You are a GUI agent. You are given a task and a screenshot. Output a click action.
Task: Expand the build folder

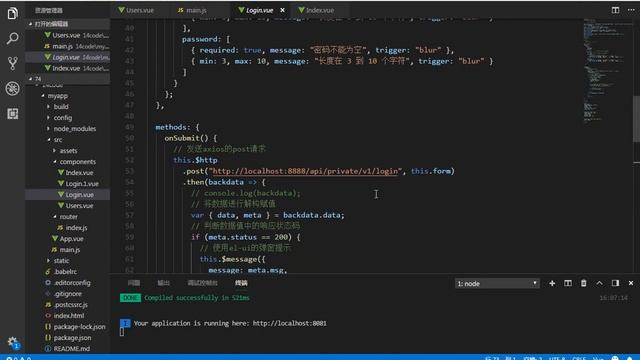61,107
